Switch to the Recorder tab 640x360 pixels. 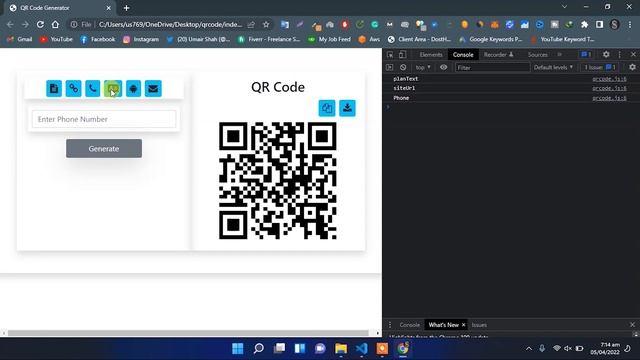498,54
